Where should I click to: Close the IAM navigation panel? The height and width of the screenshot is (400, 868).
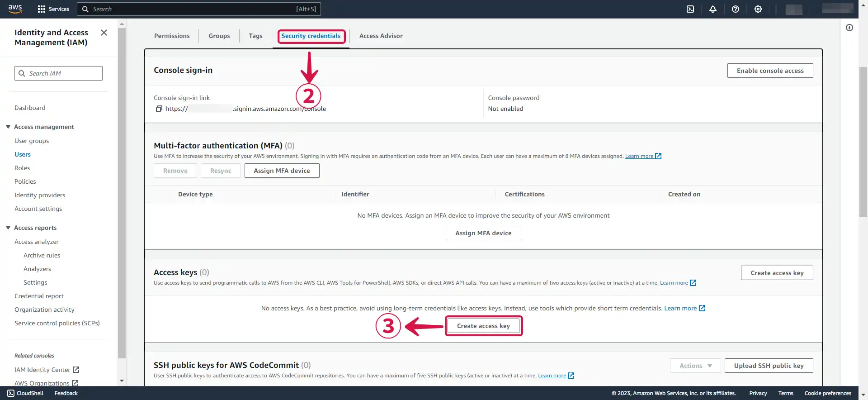coord(104,33)
